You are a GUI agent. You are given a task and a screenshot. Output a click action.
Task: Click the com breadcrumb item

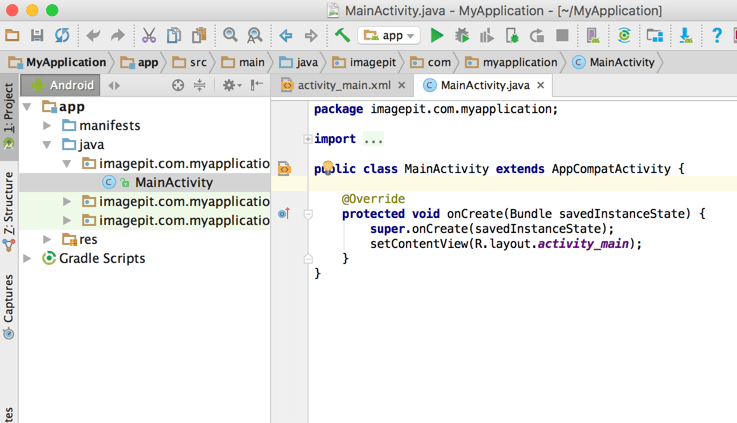(431, 62)
